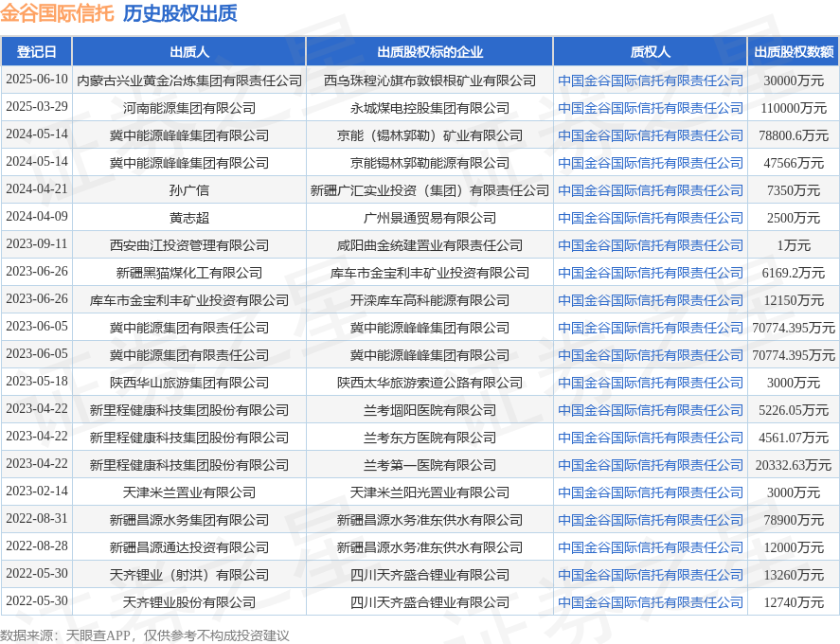
Task: Open 质权人 link in 2022-08-28 row
Action: 651,547
